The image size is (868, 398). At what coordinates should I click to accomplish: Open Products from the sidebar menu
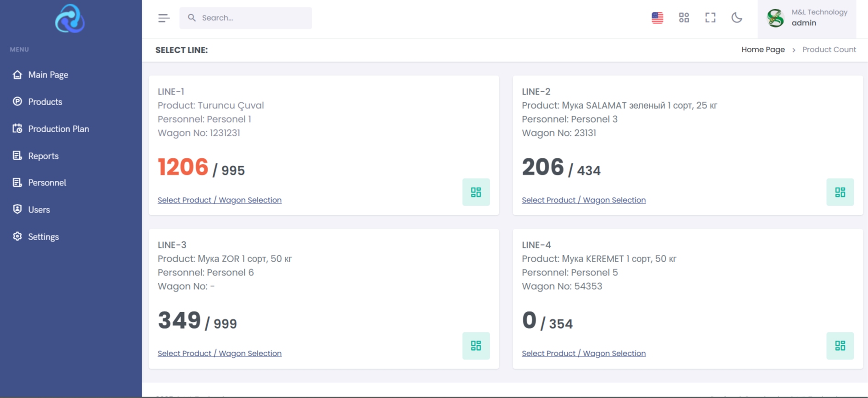click(x=45, y=101)
